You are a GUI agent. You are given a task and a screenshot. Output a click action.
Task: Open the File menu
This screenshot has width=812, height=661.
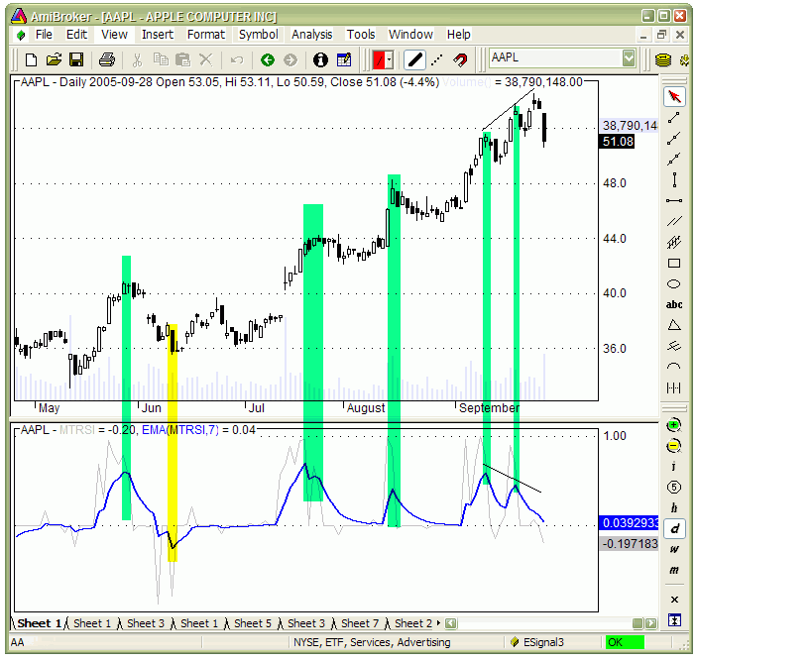click(x=44, y=35)
